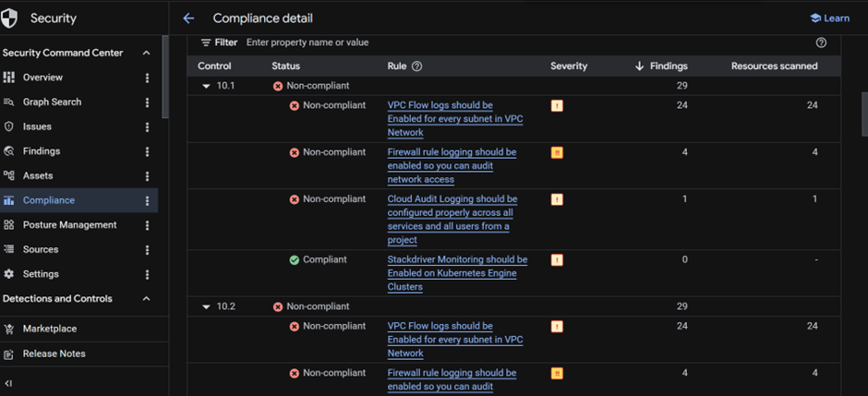Sort by the Status column header
This screenshot has height=396, width=868.
point(285,66)
